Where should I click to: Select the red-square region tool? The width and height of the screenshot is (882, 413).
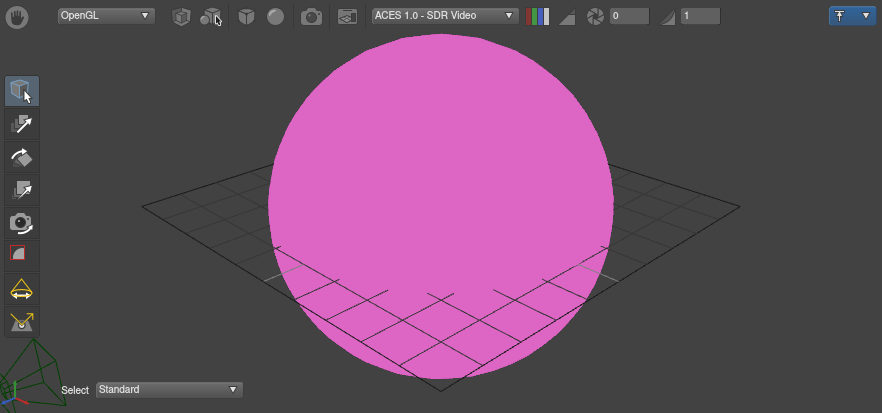[x=22, y=256]
